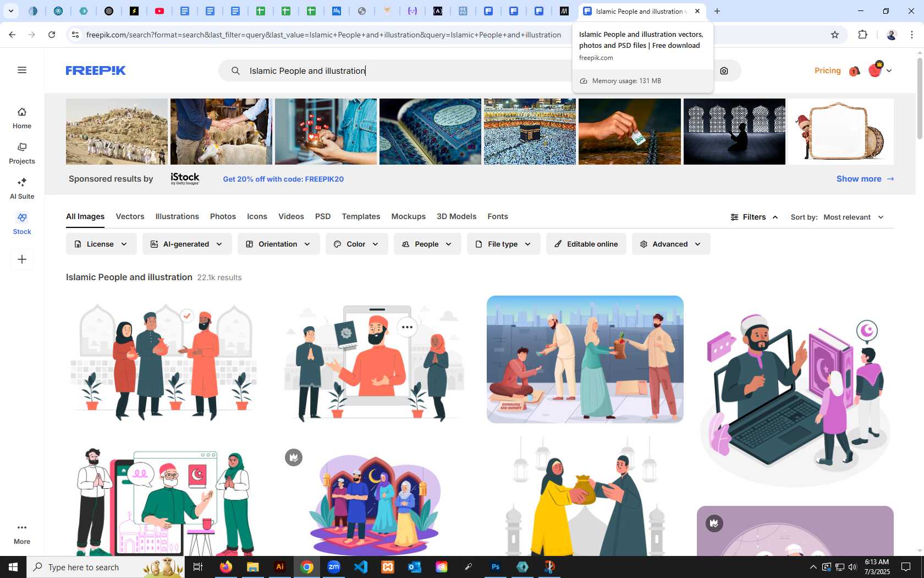Open Kaaba crowd sponsored photo

tap(530, 132)
